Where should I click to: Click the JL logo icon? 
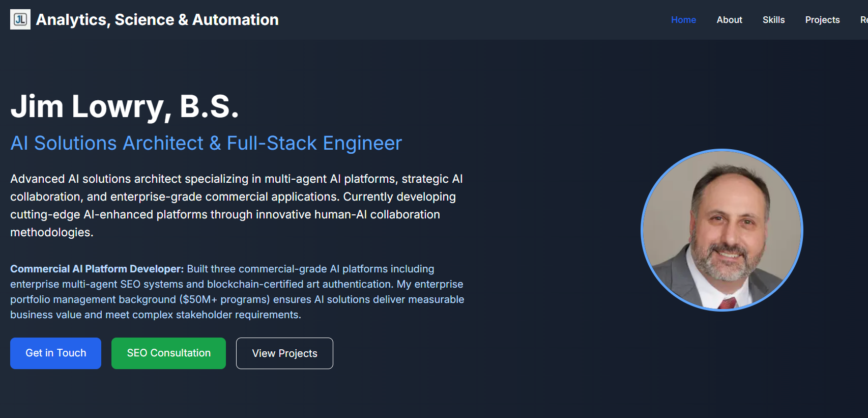point(20,19)
